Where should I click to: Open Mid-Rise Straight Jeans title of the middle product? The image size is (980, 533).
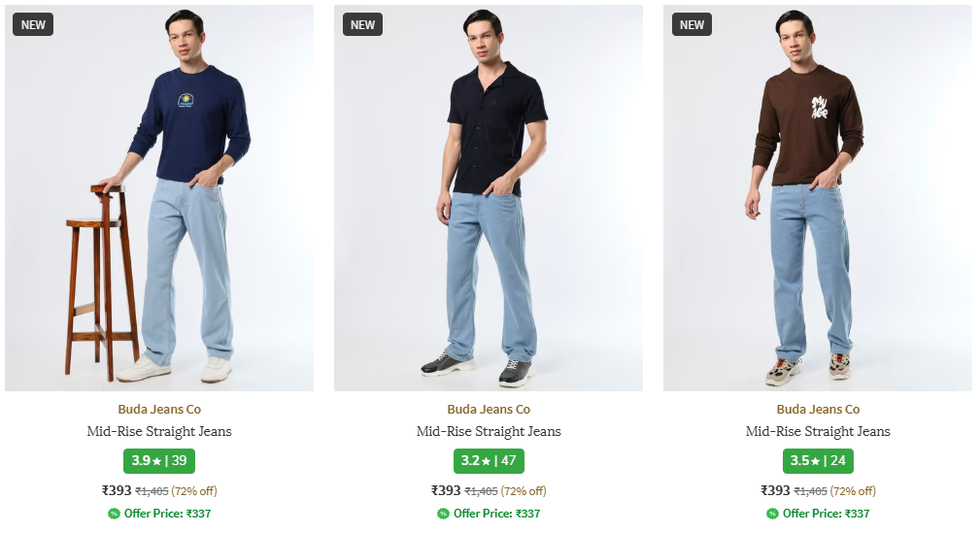tap(489, 431)
